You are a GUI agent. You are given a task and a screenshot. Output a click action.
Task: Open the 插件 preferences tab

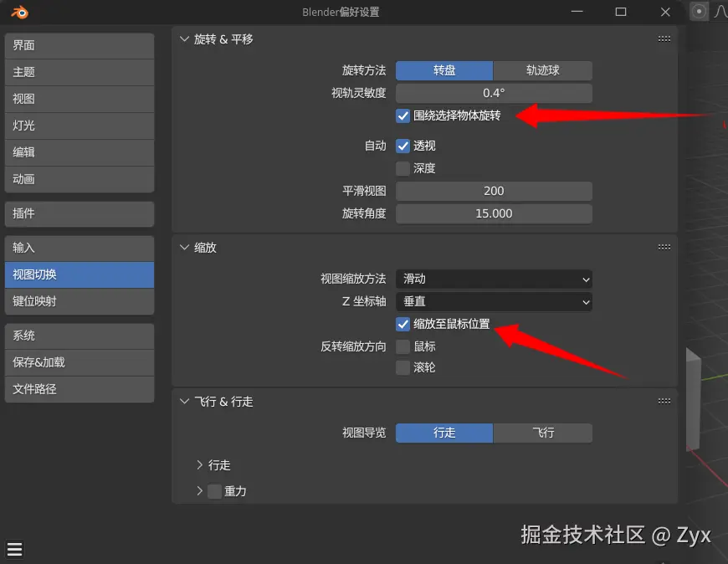coord(79,214)
